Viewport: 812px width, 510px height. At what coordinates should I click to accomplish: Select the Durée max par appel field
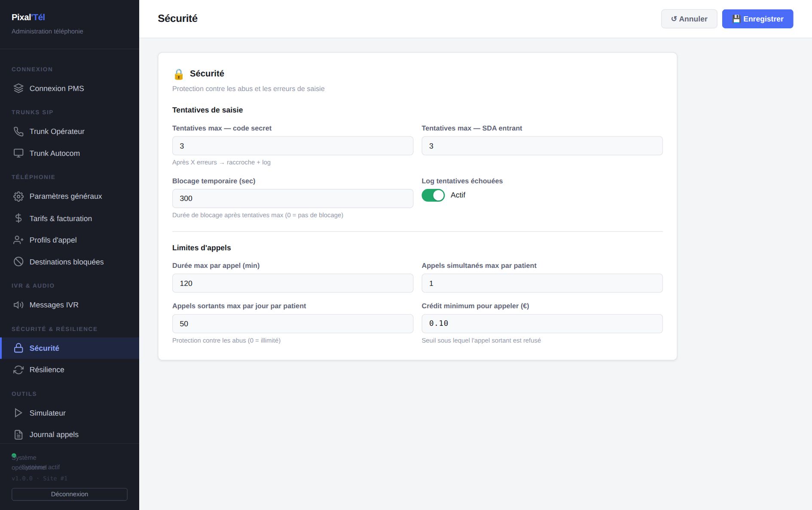pos(293,283)
